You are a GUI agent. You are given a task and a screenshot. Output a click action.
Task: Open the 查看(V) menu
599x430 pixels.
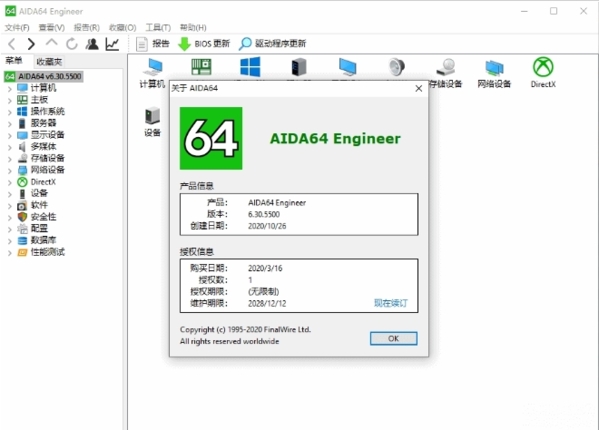52,27
